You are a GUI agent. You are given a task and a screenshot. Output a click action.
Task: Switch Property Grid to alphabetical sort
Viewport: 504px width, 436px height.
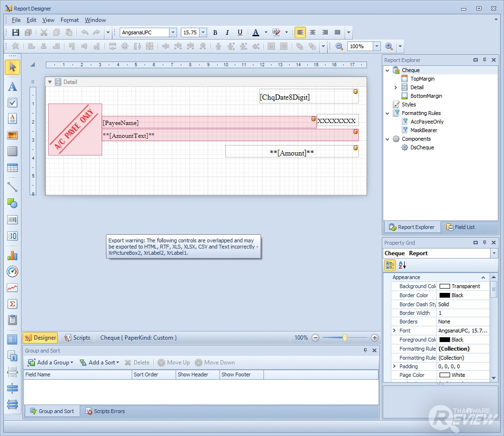402,265
